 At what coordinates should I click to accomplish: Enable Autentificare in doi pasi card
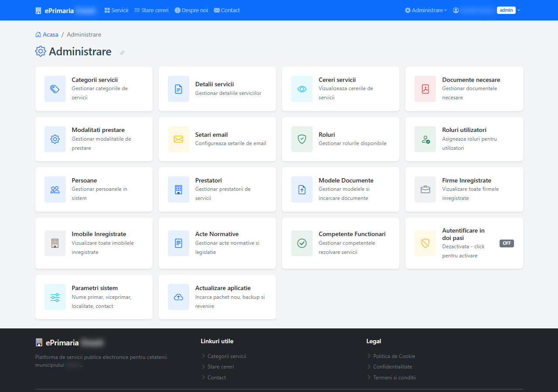[464, 243]
